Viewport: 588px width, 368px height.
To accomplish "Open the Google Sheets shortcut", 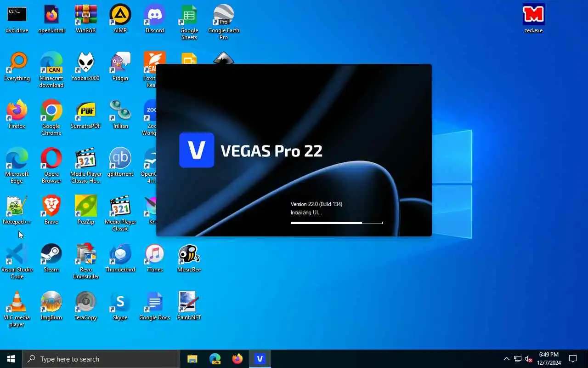I will (x=189, y=22).
